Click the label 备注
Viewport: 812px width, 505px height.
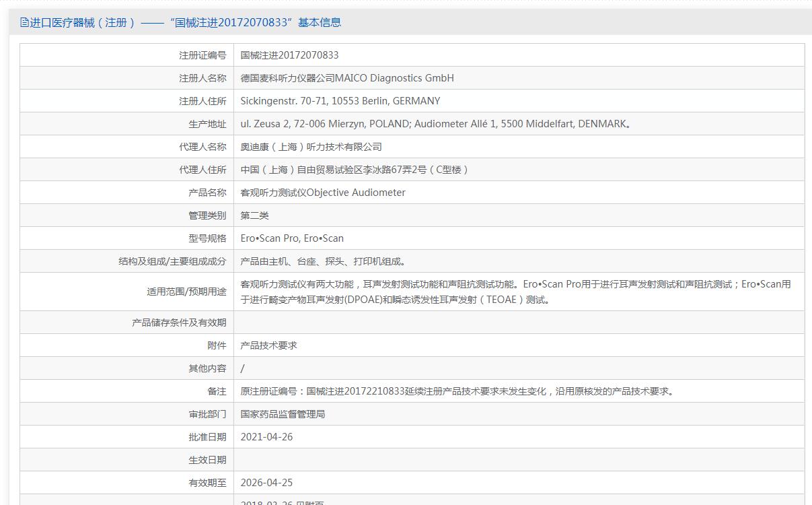tap(217, 391)
